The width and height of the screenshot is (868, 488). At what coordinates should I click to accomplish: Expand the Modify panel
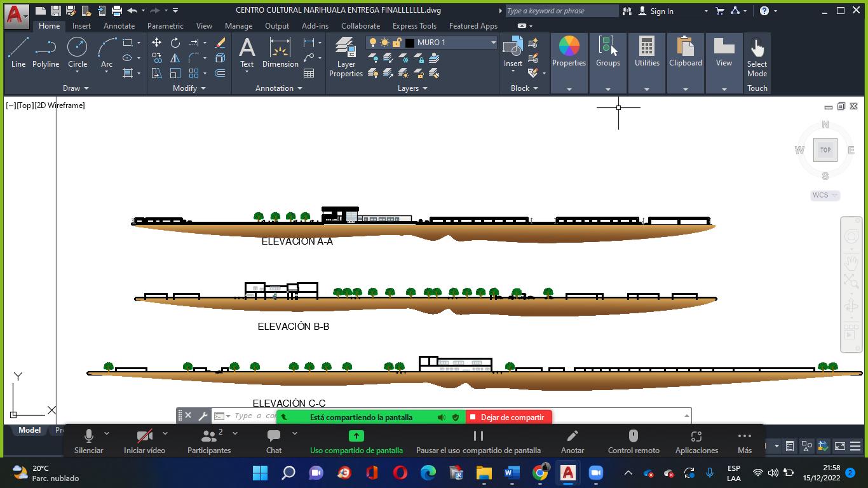(x=189, y=88)
